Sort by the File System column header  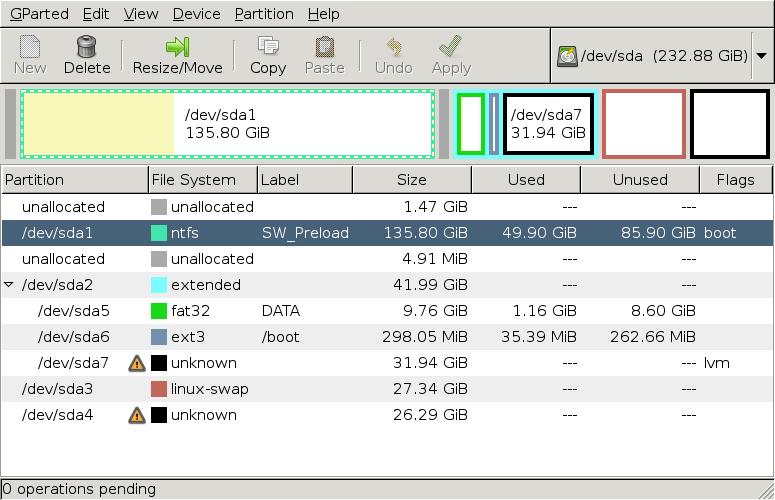click(x=203, y=180)
